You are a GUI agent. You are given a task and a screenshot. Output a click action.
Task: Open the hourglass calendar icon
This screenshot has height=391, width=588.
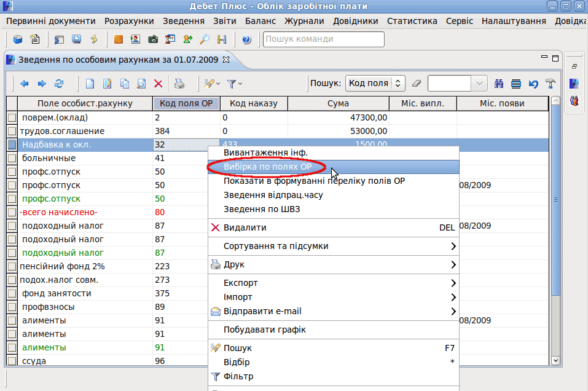[170, 39]
